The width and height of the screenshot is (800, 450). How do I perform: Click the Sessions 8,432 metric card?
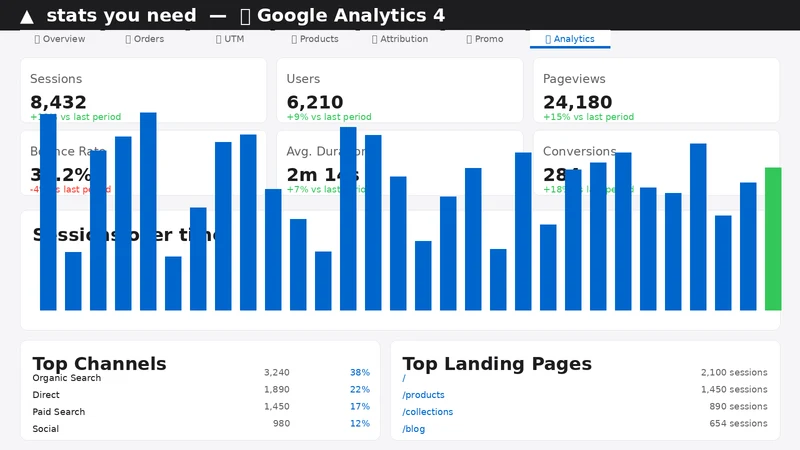coord(143,90)
